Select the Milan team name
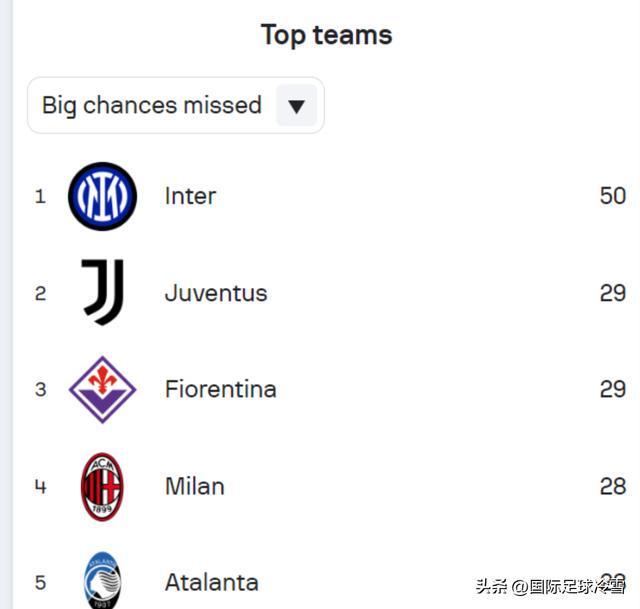Image resolution: width=640 pixels, height=609 pixels. click(x=194, y=486)
